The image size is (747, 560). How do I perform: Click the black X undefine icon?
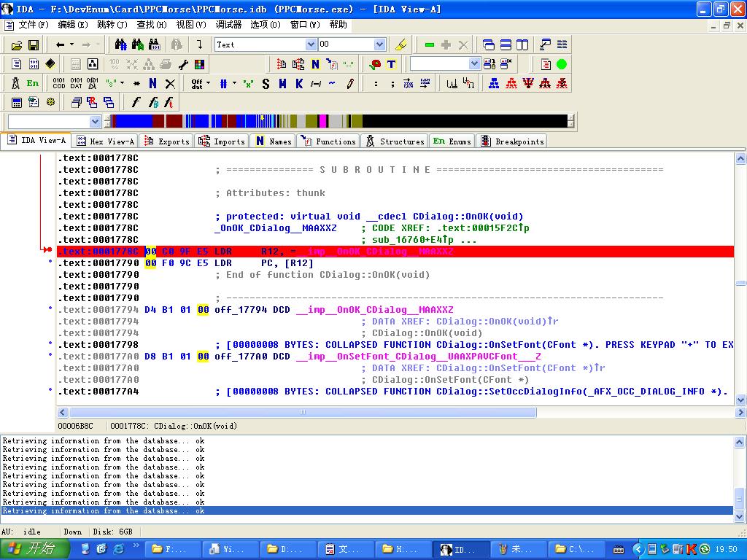(x=170, y=83)
